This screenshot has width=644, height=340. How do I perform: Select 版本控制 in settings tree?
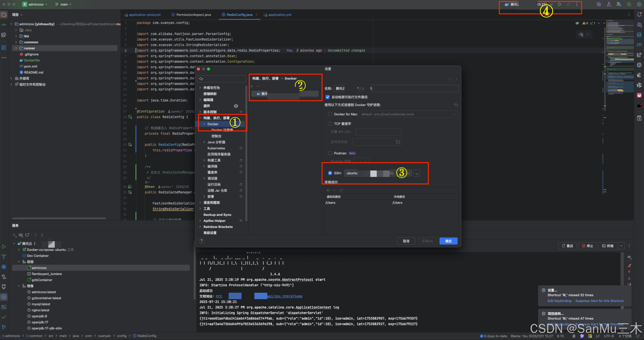[210, 112]
